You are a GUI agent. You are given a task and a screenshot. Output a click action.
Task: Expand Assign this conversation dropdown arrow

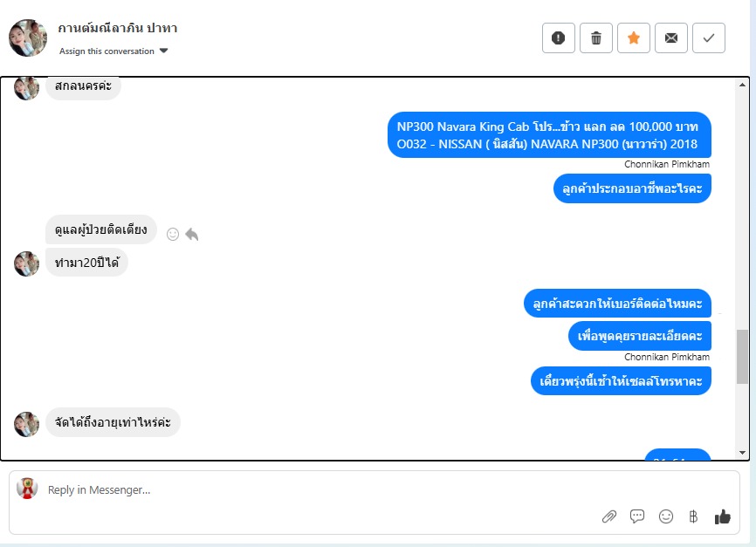click(x=163, y=51)
